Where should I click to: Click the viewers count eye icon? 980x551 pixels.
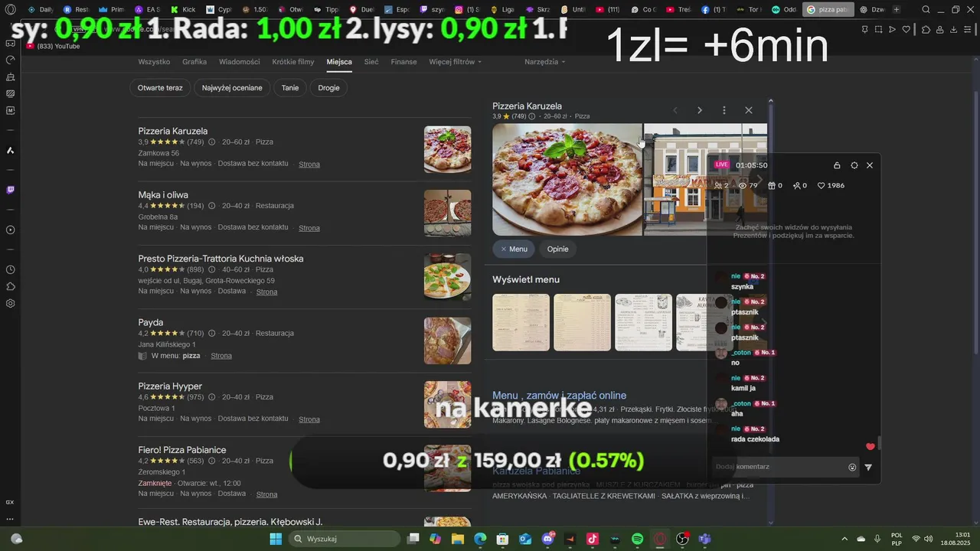742,185
